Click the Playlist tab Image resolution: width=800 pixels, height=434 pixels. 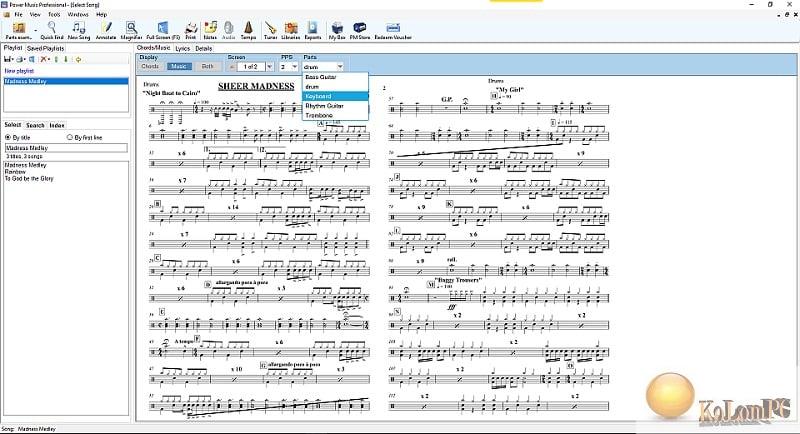13,48
